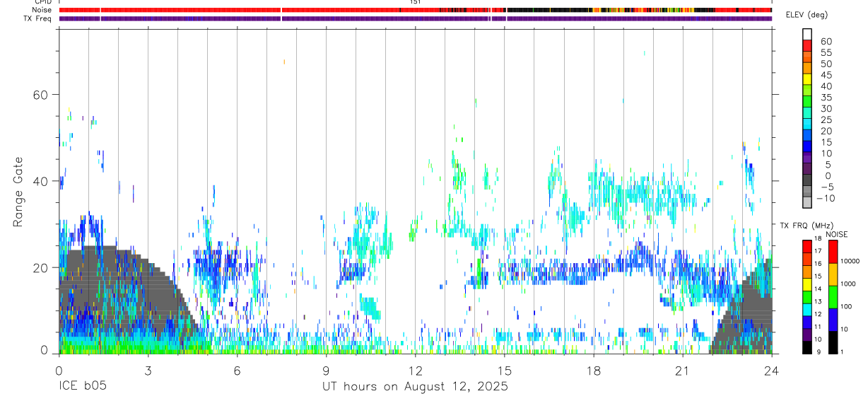This screenshot has height=401, width=868.
Task: Click the blue segment of the NOISE bar
Action: click(x=833, y=319)
